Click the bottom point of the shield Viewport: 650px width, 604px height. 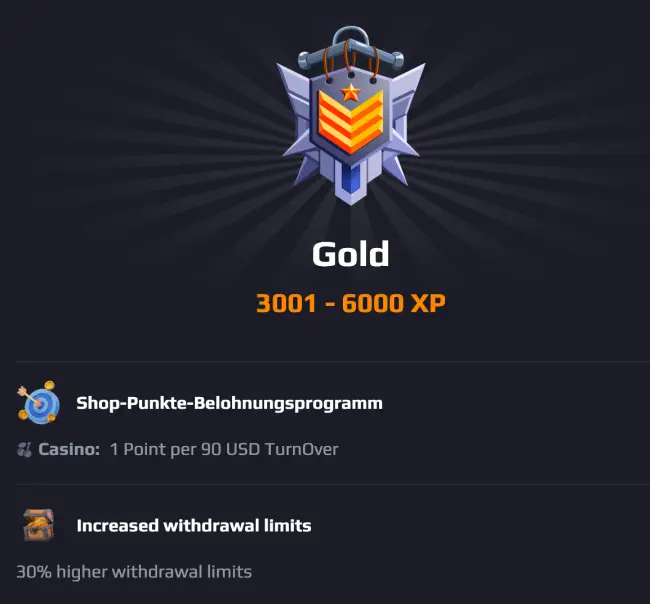coord(351,200)
